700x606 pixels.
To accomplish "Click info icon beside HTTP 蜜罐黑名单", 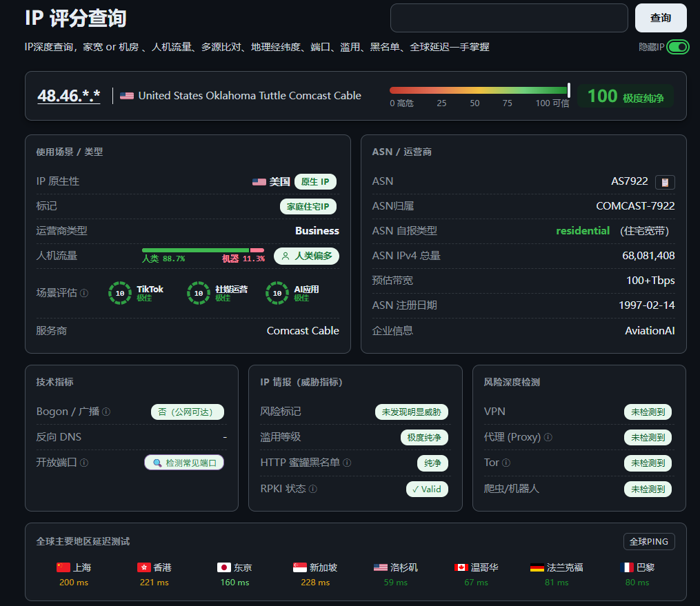I will coord(347,463).
